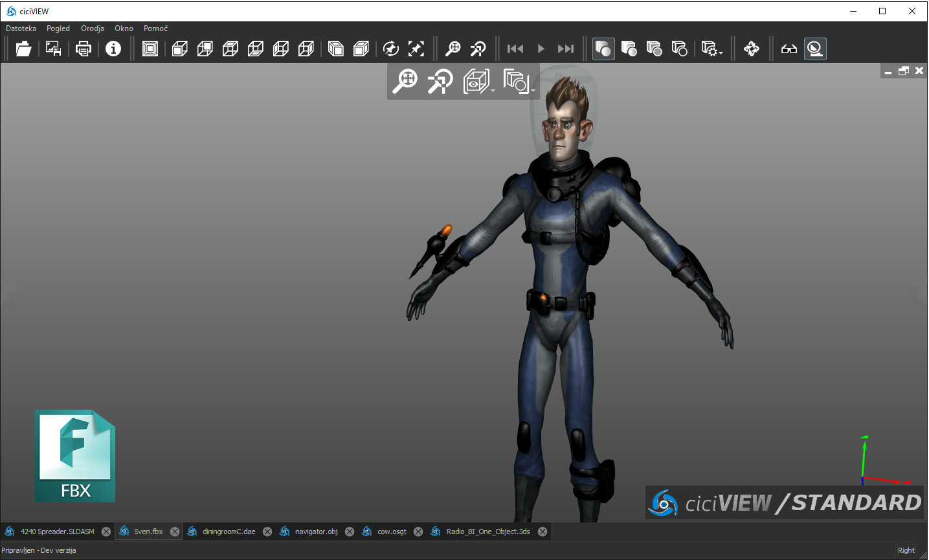Enable wireframe rendering mode

[679, 49]
